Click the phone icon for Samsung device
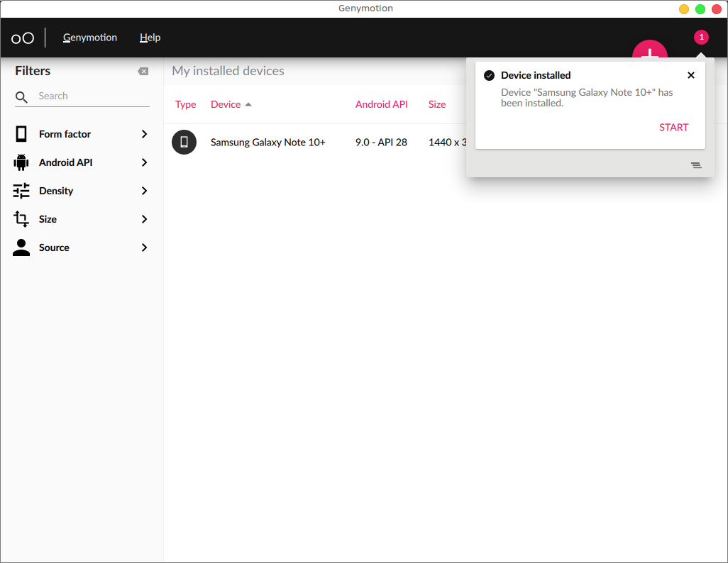This screenshot has height=563, width=728. [184, 143]
